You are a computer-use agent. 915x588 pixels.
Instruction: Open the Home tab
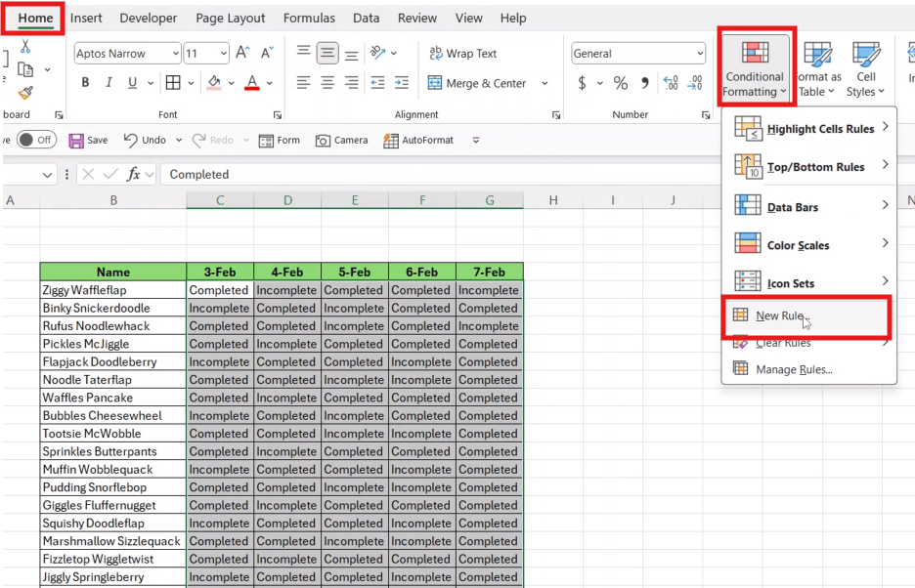tap(35, 19)
